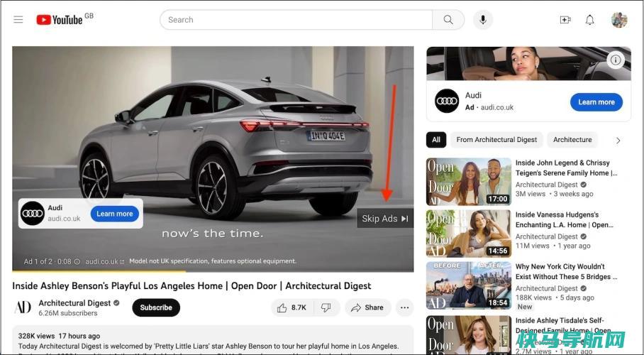644x355 pixels.
Task: Open Inside John Legend & Chrissy Teigen's title
Action: (x=567, y=168)
